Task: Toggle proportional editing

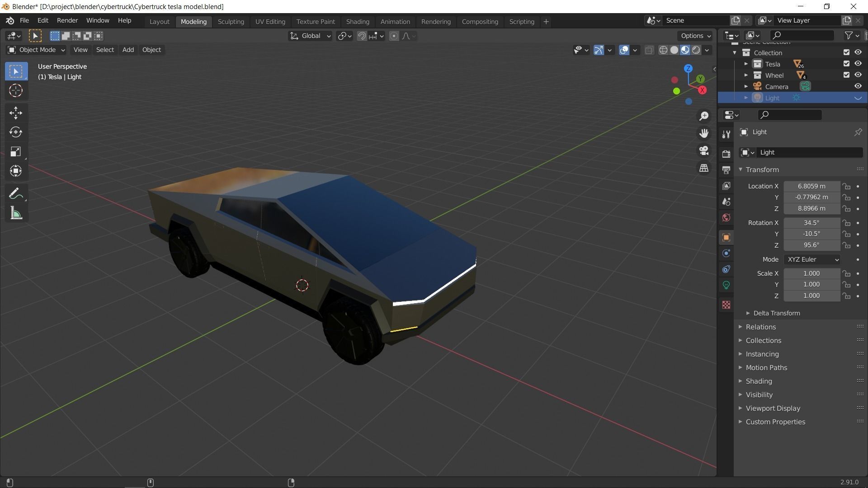Action: [394, 36]
